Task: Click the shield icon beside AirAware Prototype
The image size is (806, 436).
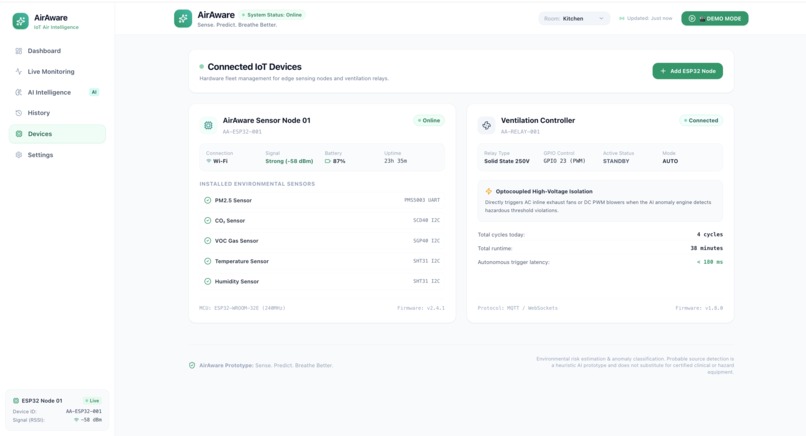Action: click(x=192, y=366)
